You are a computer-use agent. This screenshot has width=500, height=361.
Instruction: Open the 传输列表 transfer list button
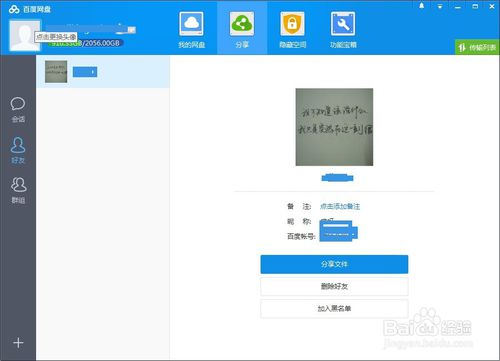477,47
